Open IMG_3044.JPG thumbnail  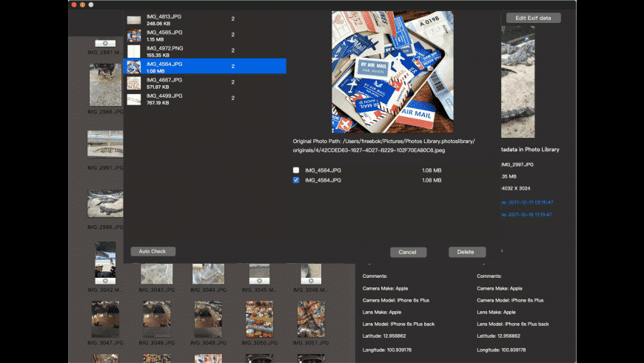pyautogui.click(x=208, y=274)
